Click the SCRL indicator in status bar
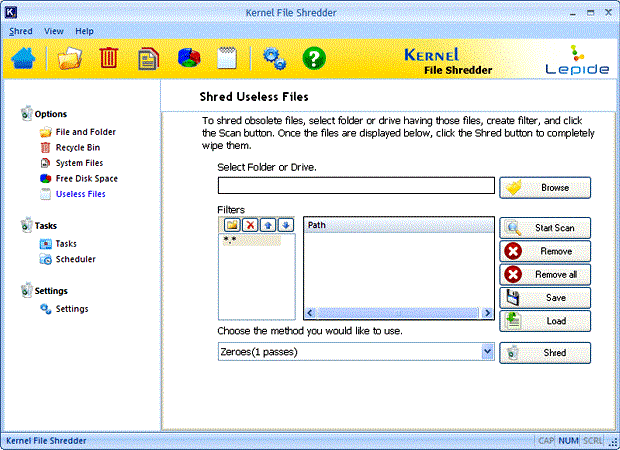The width and height of the screenshot is (620, 450). (593, 441)
